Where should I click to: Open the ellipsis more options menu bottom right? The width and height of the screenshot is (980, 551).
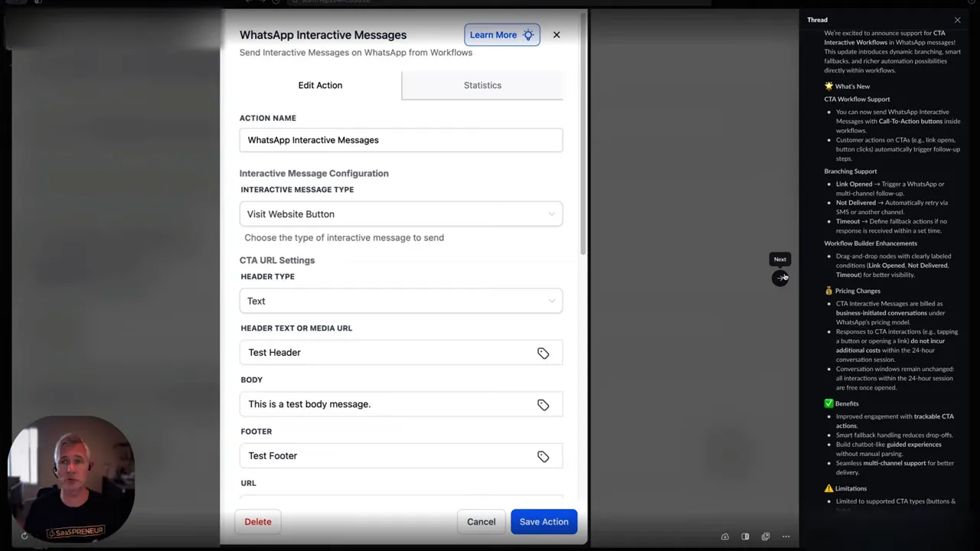[786, 536]
